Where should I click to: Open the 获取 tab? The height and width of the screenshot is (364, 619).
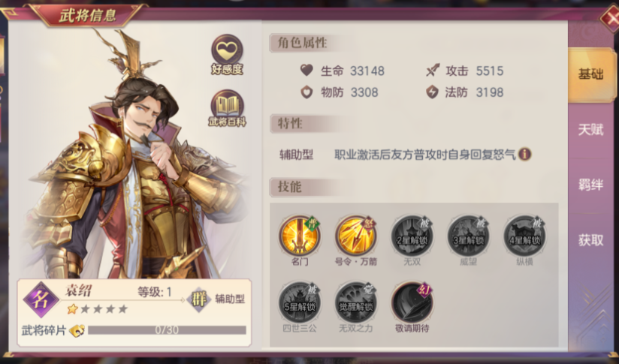tap(591, 239)
